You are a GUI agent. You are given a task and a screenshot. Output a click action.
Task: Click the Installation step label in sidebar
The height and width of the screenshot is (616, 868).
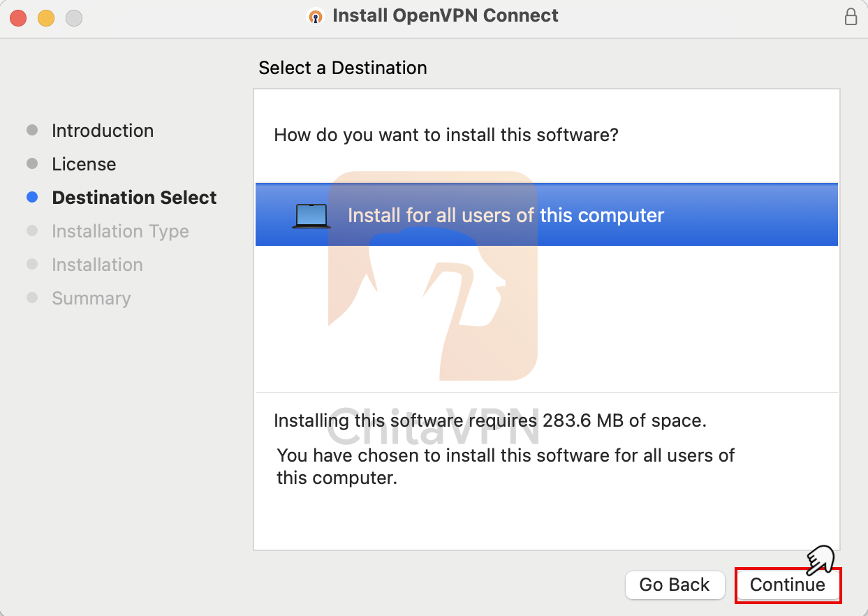click(97, 265)
